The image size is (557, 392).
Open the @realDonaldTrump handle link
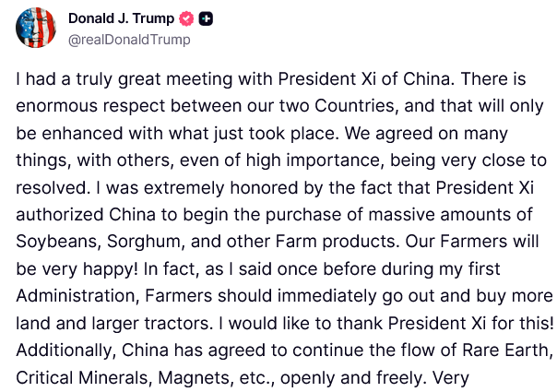coord(130,40)
